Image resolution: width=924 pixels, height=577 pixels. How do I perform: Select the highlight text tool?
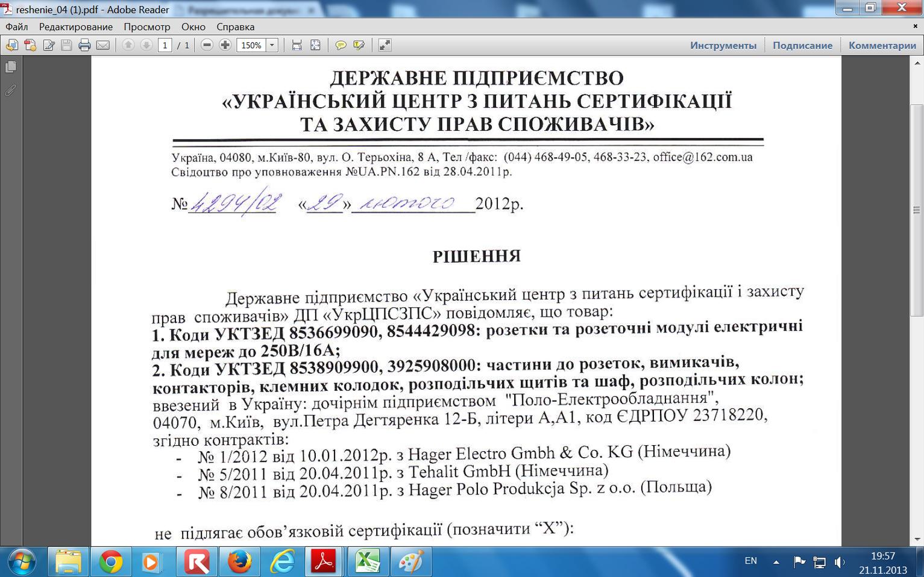click(359, 45)
